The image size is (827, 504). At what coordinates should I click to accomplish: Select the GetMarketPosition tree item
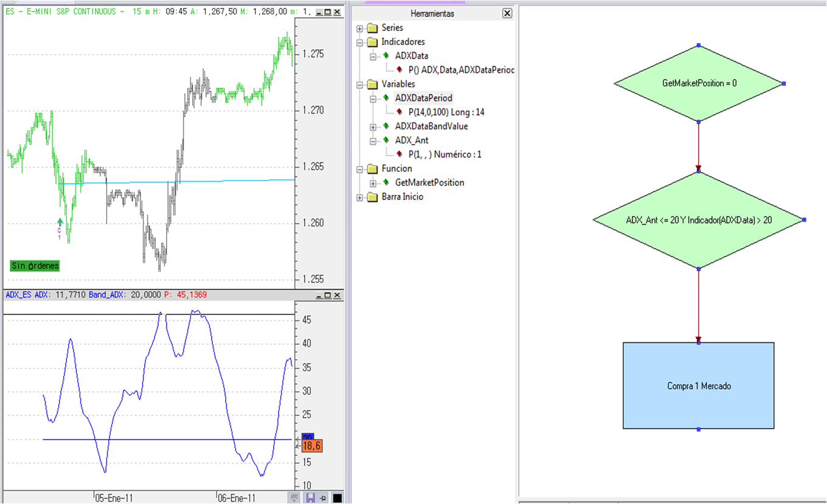tap(429, 182)
